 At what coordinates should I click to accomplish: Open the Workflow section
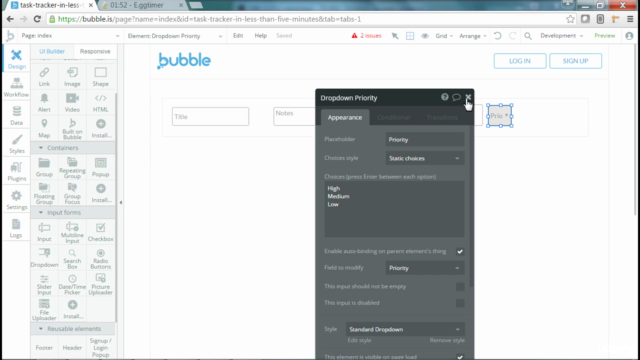pos(16,87)
